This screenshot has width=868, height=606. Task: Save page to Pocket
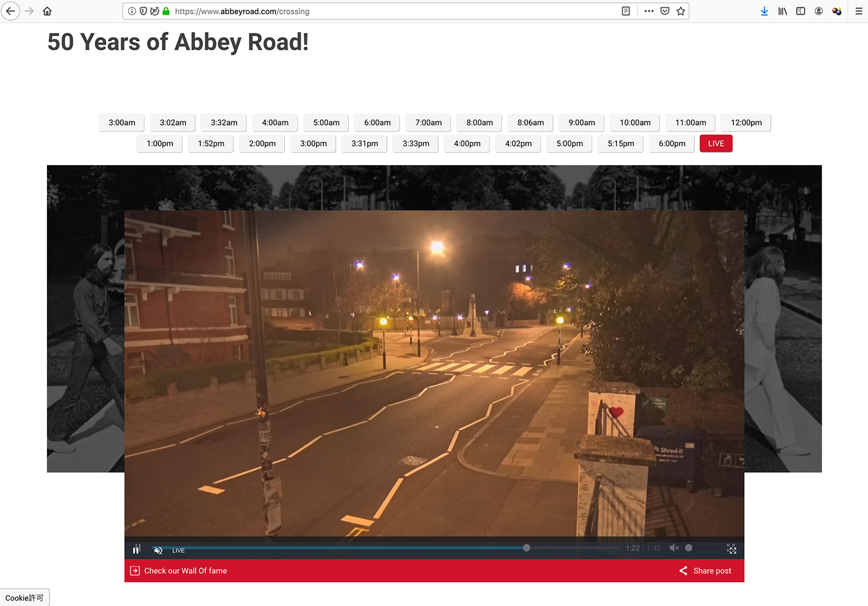coord(665,11)
